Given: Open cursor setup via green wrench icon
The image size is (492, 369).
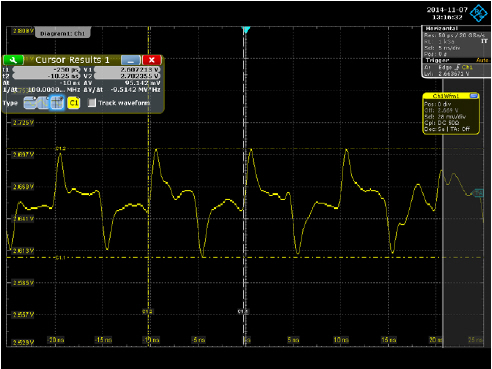Looking at the screenshot, I should coord(13,60).
